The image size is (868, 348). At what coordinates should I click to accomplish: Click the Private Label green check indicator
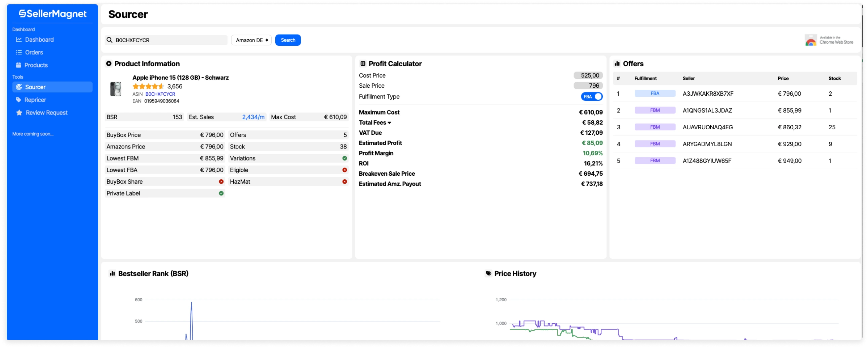click(222, 193)
